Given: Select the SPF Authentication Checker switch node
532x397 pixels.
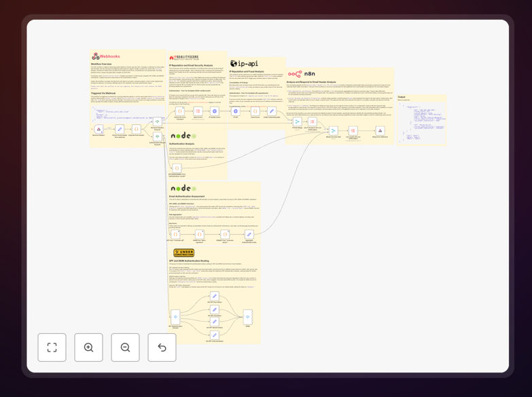Looking at the screenshot, I should [x=175, y=317].
